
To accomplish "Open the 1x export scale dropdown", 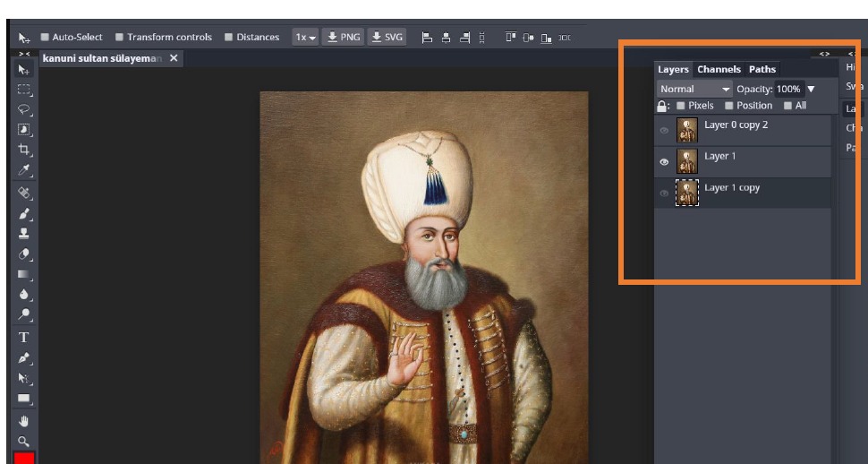I will coord(306,38).
